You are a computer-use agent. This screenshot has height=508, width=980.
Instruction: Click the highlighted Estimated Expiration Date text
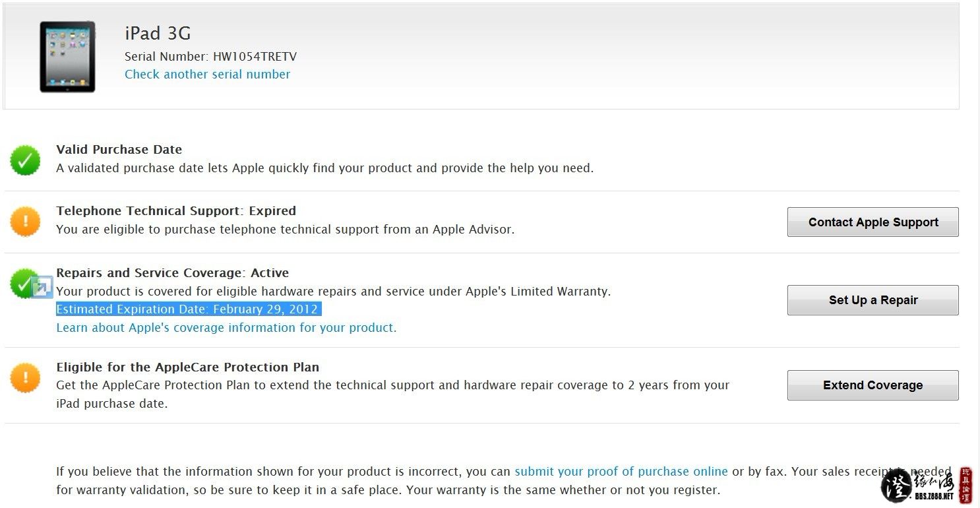(188, 309)
